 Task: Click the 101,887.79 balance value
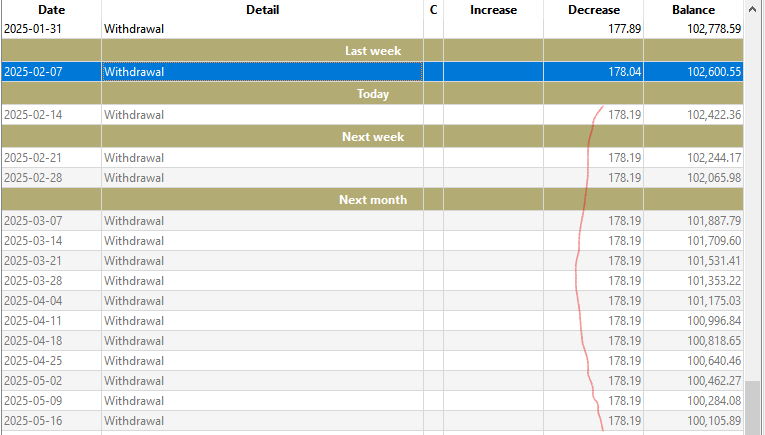[x=714, y=220]
